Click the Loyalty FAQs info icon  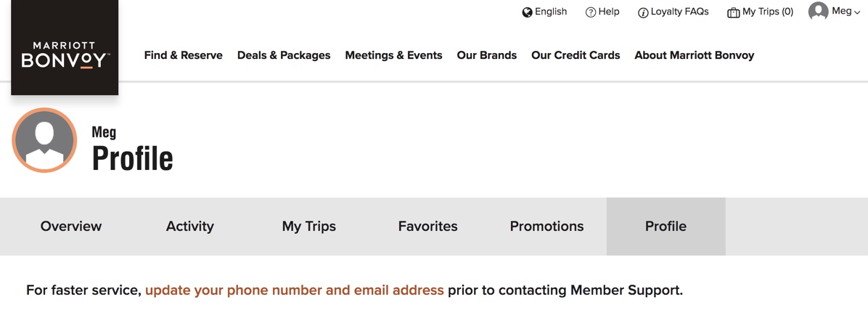[x=643, y=13]
